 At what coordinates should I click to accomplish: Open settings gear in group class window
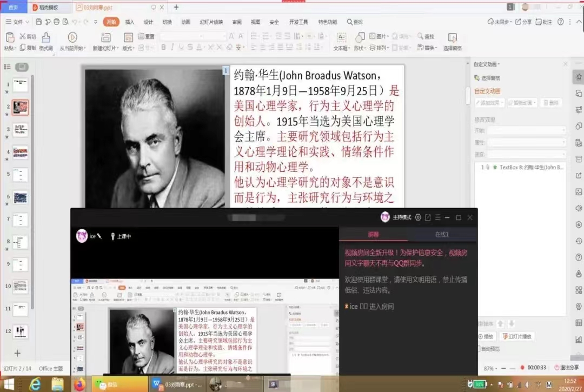click(x=418, y=217)
